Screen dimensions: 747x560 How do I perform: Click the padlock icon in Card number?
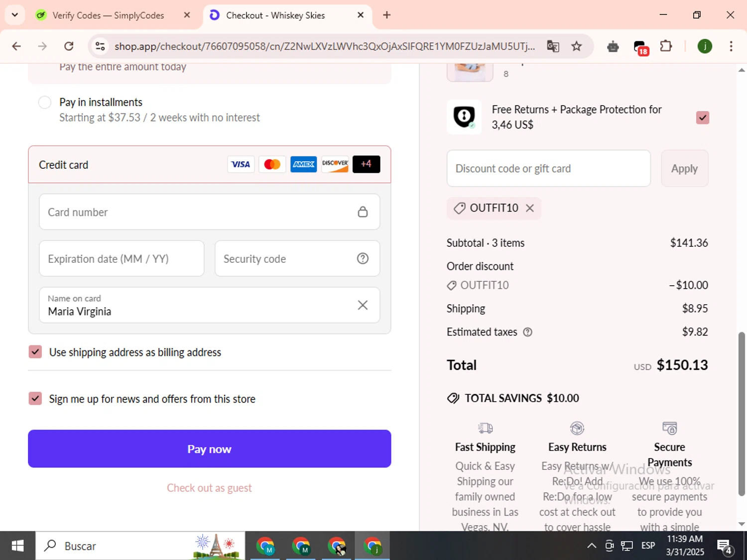click(363, 212)
